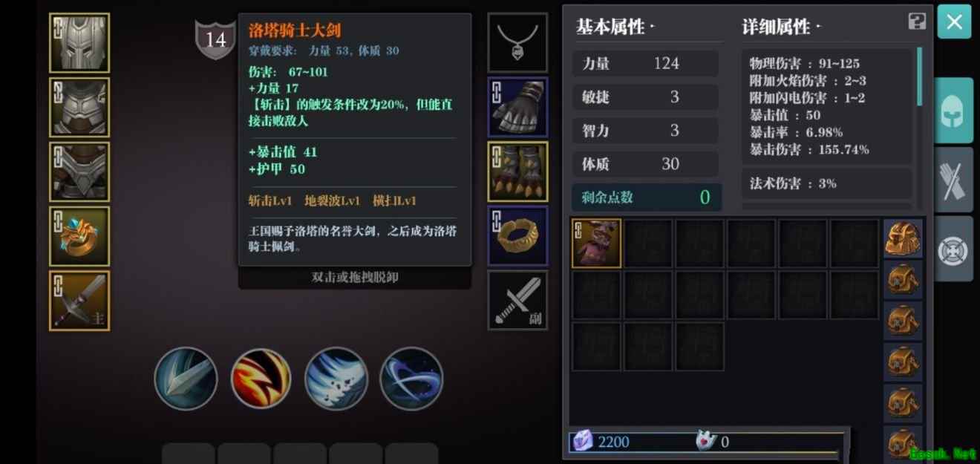Screen dimensions: 980x464
Task: Select the equipped black gloves slot
Action: (517, 107)
